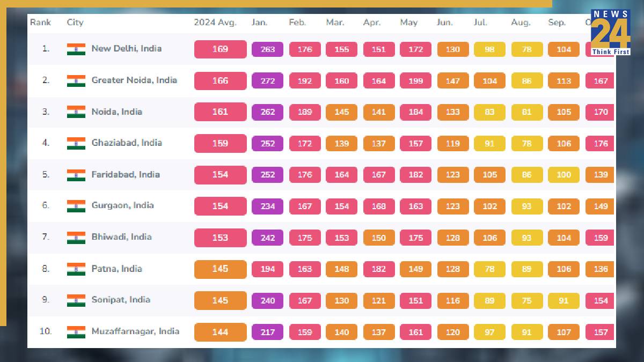Select the Jan. column header

click(x=259, y=23)
